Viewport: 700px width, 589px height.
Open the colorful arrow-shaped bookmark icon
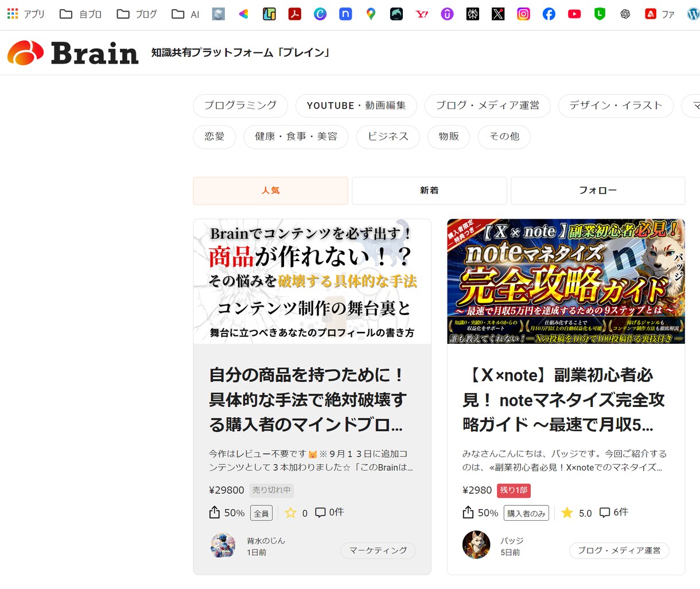pyautogui.click(x=244, y=14)
